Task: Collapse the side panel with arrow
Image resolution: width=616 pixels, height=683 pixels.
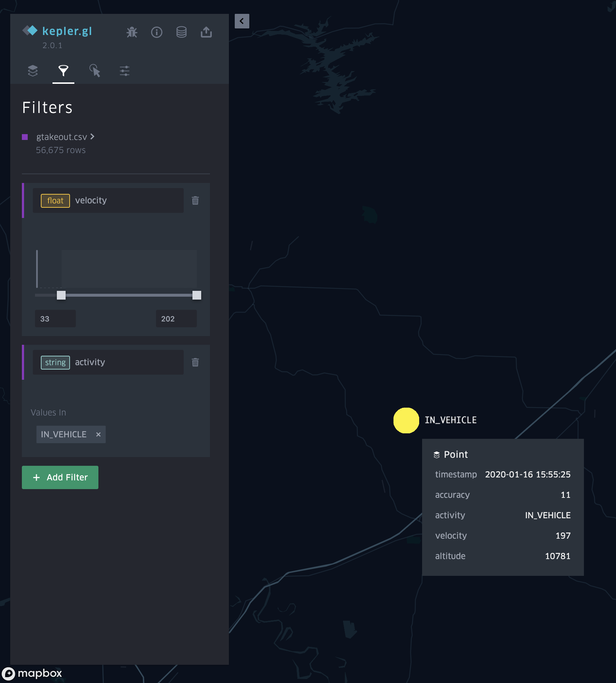Action: [x=242, y=21]
